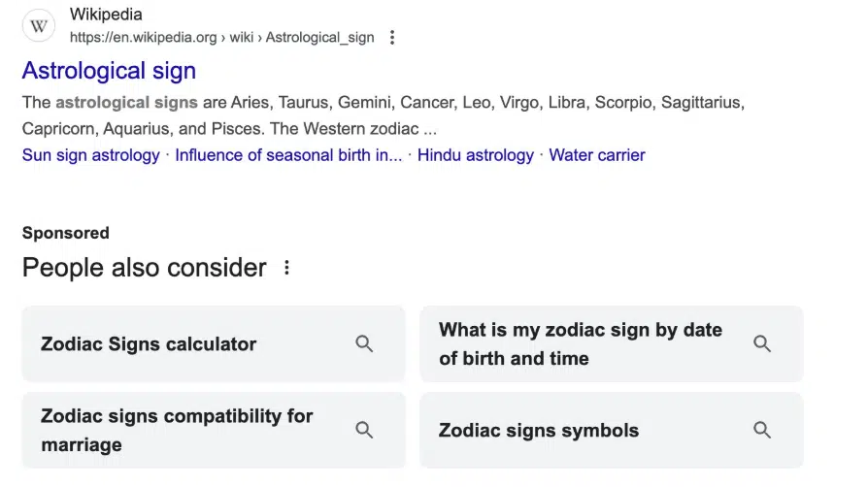Open the Astrological sign result title

tap(109, 71)
